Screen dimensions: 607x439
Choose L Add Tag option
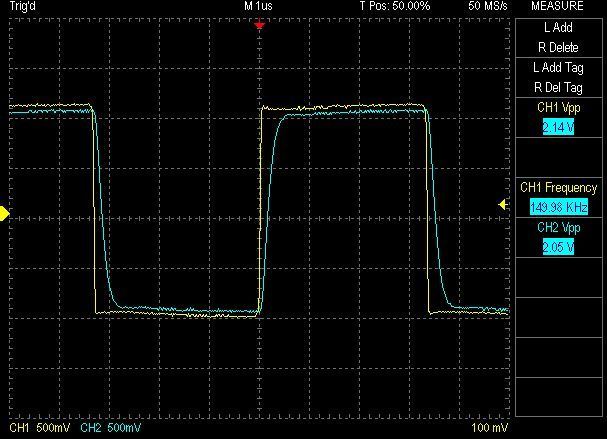[x=558, y=68]
